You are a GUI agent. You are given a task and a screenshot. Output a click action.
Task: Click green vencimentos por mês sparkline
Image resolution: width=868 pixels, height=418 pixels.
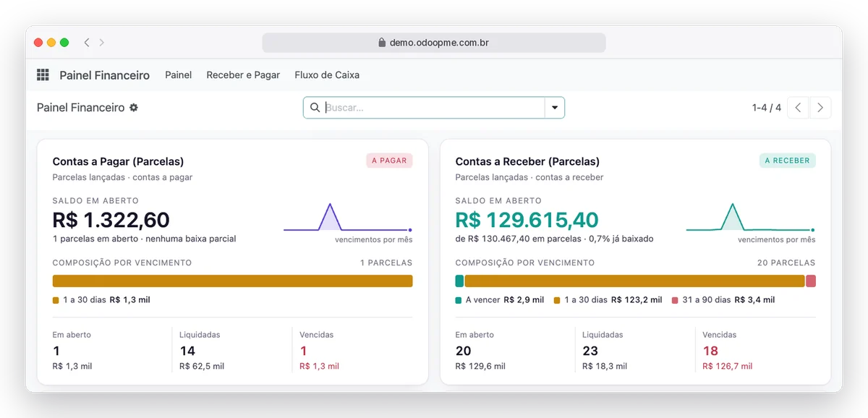[750, 218]
